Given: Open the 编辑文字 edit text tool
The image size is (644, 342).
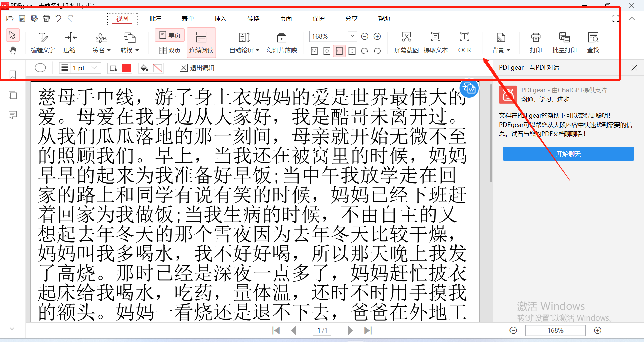Looking at the screenshot, I should point(43,43).
